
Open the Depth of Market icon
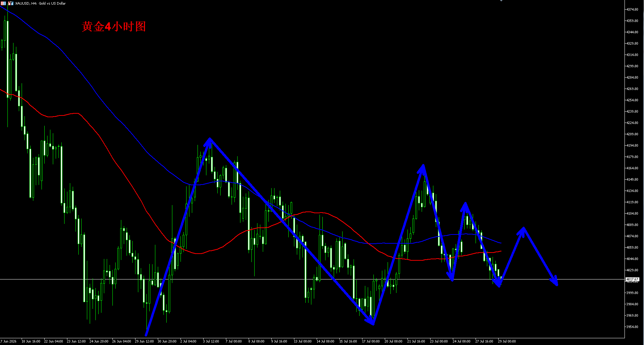[11, 3]
